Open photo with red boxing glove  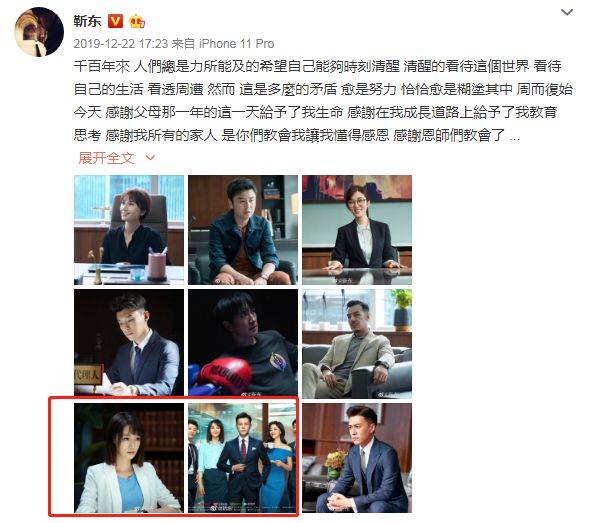(243, 344)
